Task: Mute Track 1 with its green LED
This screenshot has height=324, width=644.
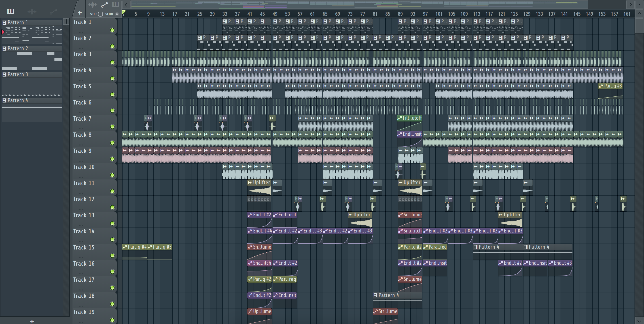Action: tap(112, 30)
